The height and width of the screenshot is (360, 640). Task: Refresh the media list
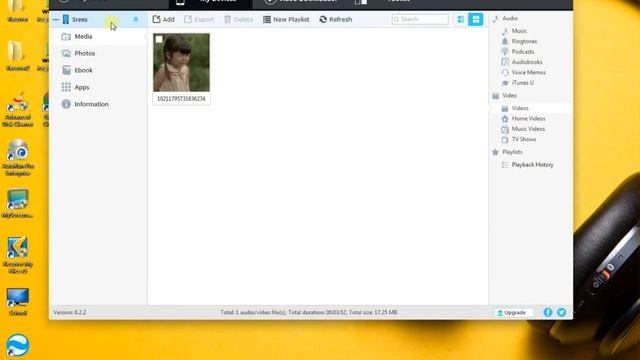[x=336, y=19]
